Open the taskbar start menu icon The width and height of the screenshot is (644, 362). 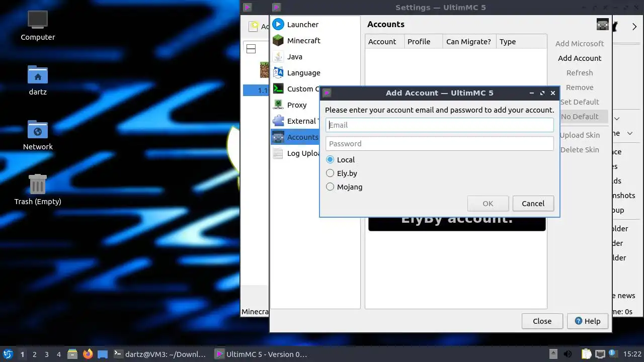click(x=8, y=354)
